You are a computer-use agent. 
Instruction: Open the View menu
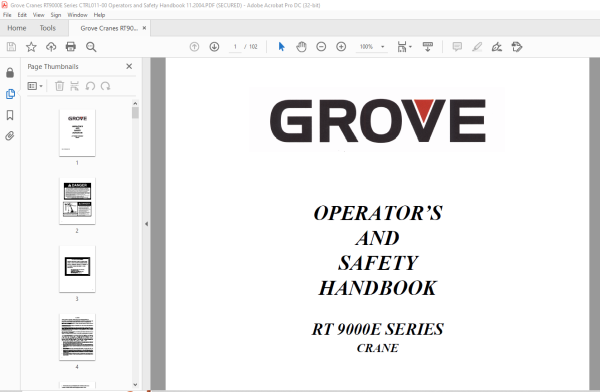click(39, 15)
